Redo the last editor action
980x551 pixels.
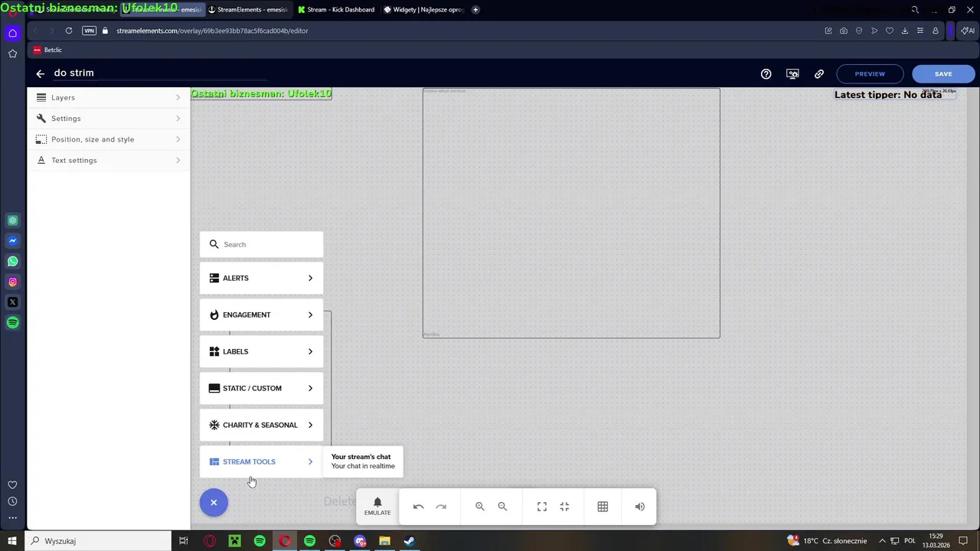click(x=441, y=507)
